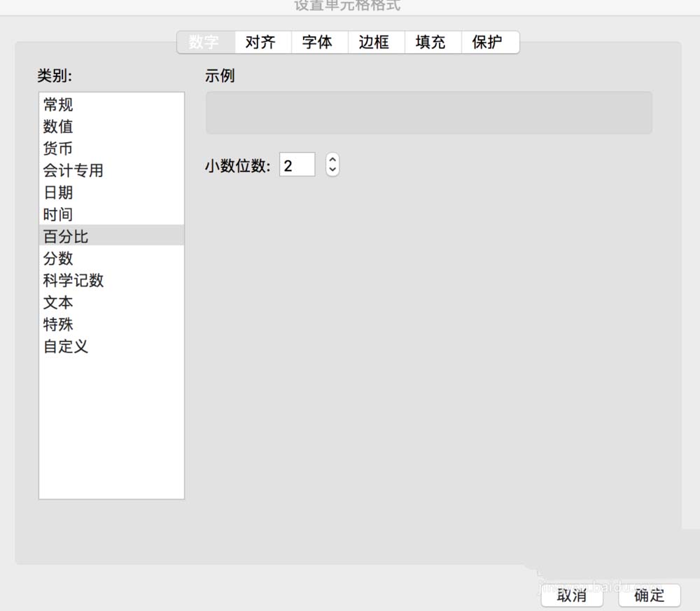
Task: Pick 会计专用 from the category list
Action: pos(73,170)
